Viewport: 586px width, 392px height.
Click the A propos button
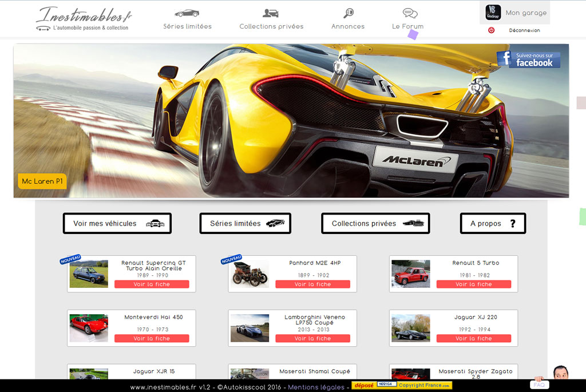point(493,223)
